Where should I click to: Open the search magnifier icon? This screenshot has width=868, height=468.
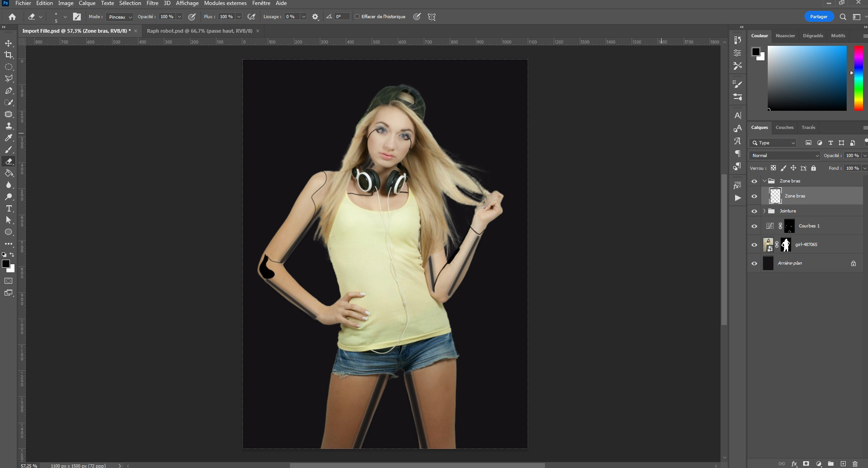click(x=843, y=17)
